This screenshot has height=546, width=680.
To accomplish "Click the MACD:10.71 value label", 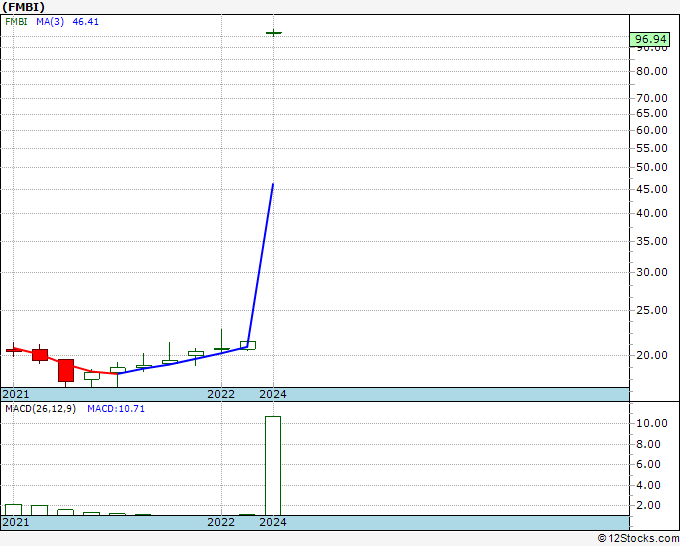I will pos(116,409).
